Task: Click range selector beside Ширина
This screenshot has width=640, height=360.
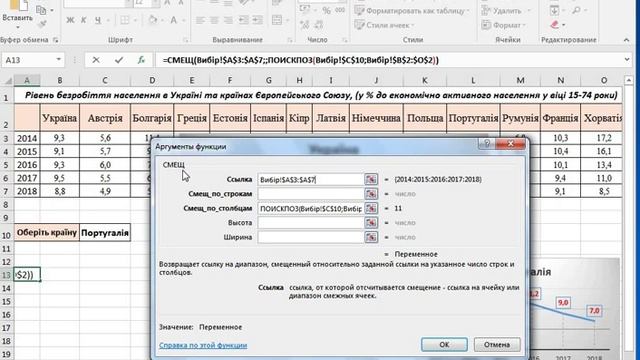Action: point(371,237)
